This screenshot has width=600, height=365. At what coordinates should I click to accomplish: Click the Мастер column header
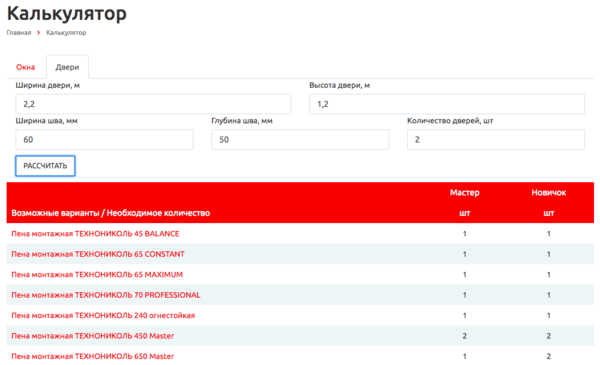coord(465,192)
